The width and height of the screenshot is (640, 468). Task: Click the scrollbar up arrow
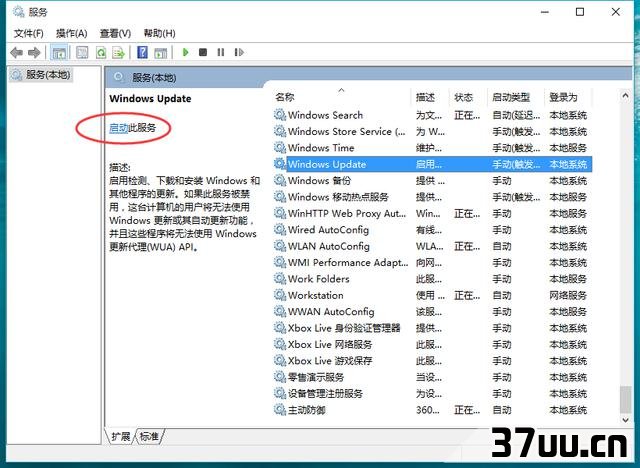pyautogui.click(x=625, y=96)
